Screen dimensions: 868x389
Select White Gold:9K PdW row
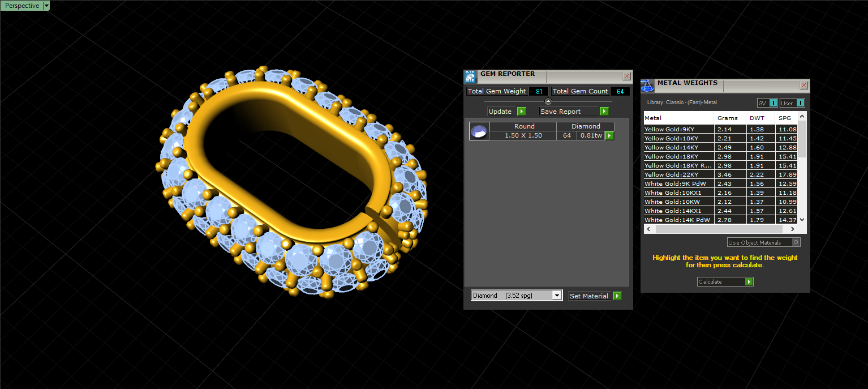tap(721, 183)
